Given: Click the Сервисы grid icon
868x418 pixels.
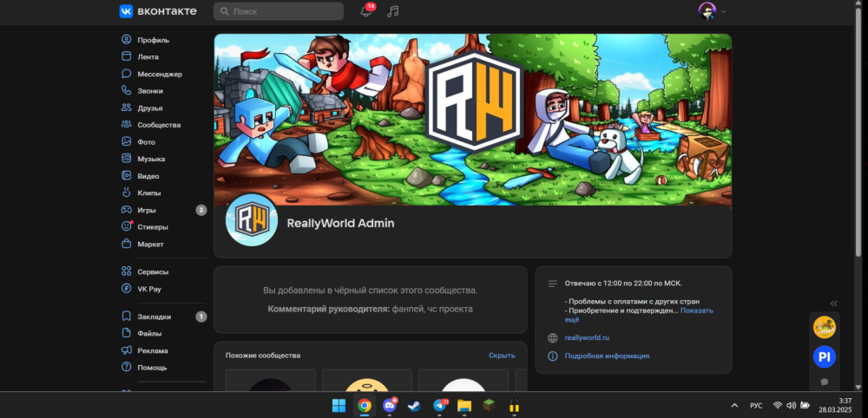Looking at the screenshot, I should click(126, 271).
